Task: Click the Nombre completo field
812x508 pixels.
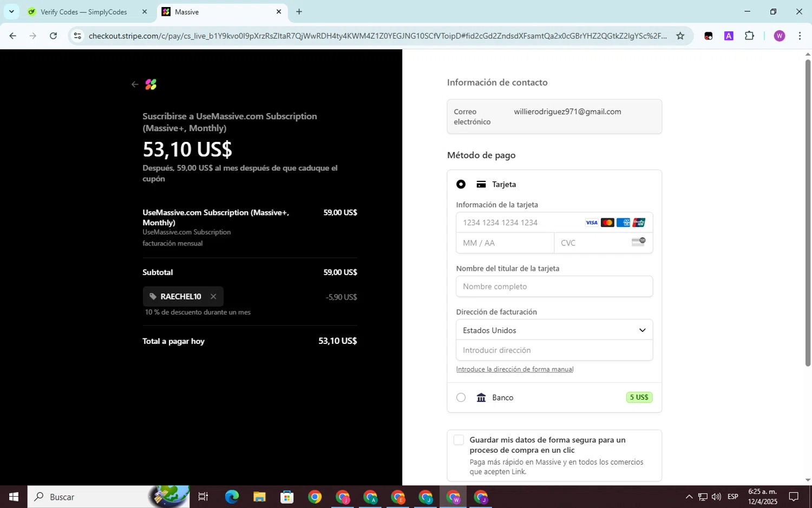Action: pyautogui.click(x=554, y=286)
